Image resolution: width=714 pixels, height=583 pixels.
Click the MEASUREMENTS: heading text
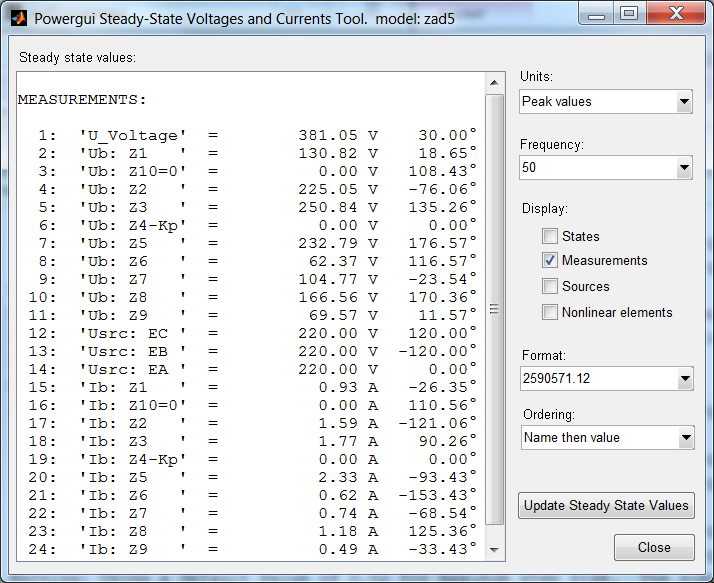click(82, 100)
